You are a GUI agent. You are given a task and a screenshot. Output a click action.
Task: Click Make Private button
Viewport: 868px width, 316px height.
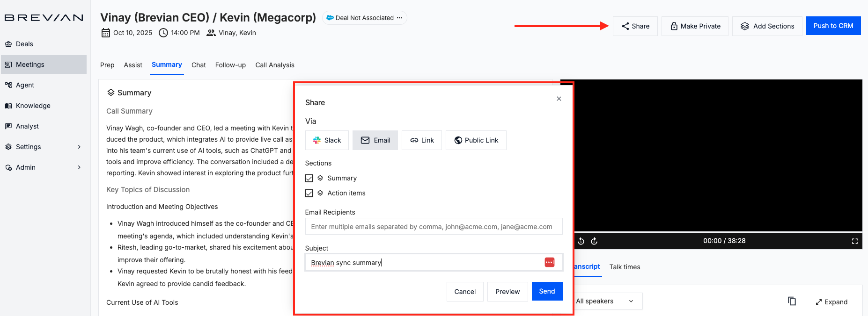click(695, 26)
